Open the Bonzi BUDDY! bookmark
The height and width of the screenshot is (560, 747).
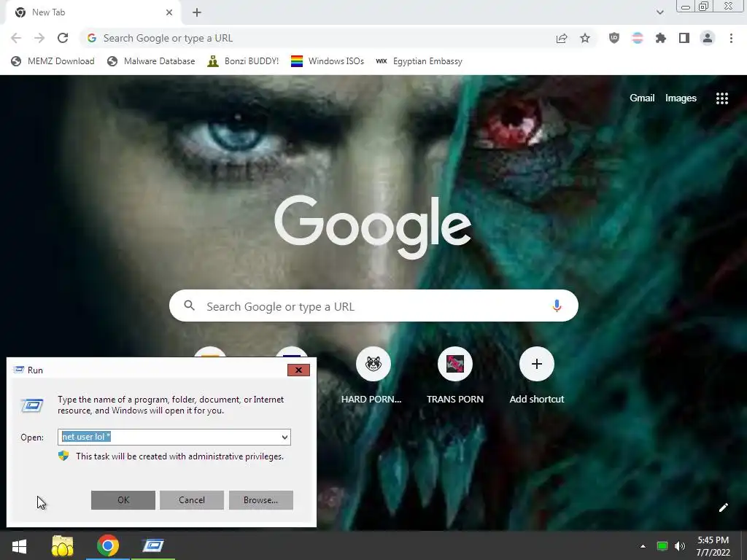coord(243,61)
